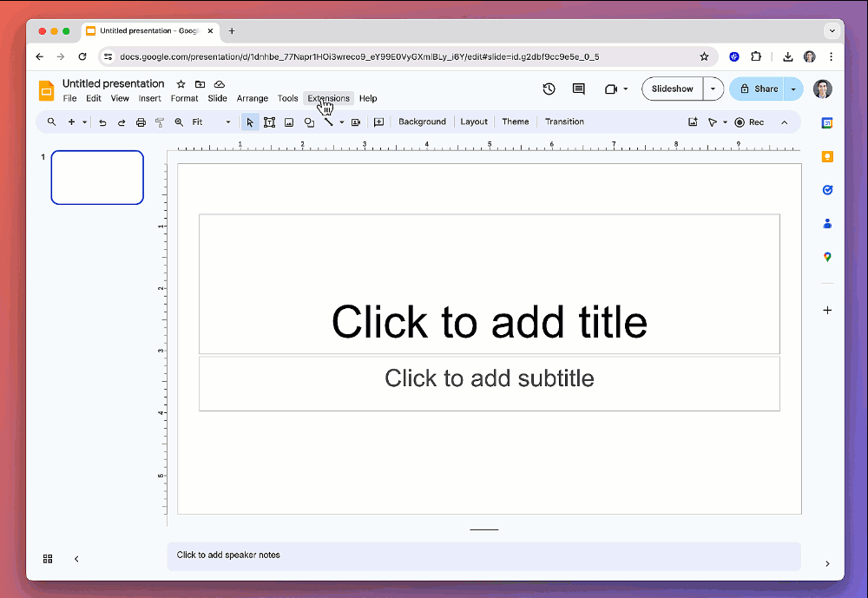Select slide 1 thumbnail
The height and width of the screenshot is (598, 868).
click(x=97, y=178)
